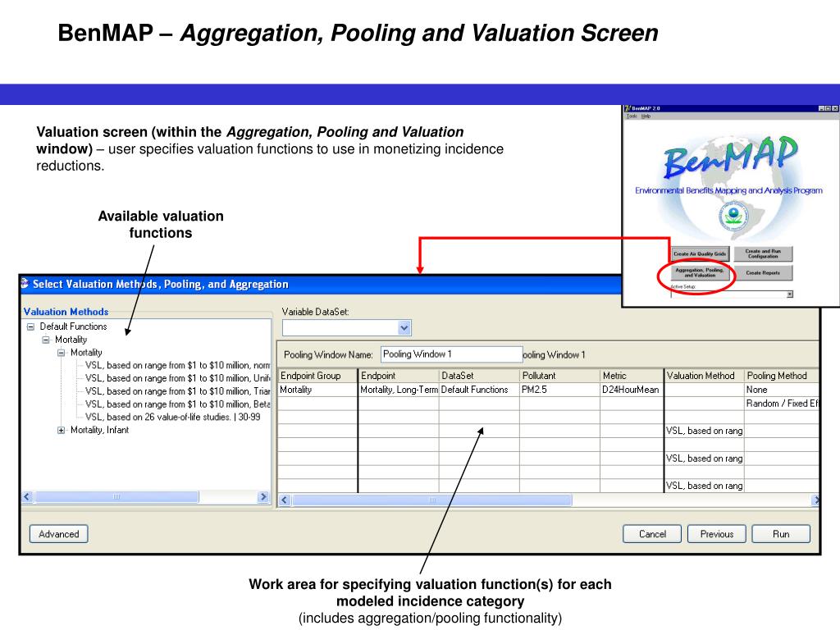Click the last 'VSL, based on rang' valuation cell
This screenshot has width=840, height=630.
tap(705, 486)
